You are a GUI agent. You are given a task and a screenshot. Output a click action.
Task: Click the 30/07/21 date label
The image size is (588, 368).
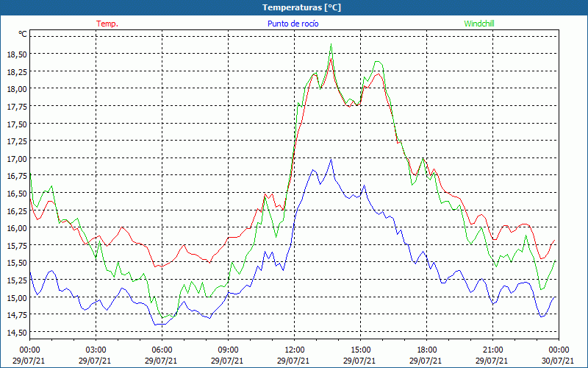click(x=558, y=361)
